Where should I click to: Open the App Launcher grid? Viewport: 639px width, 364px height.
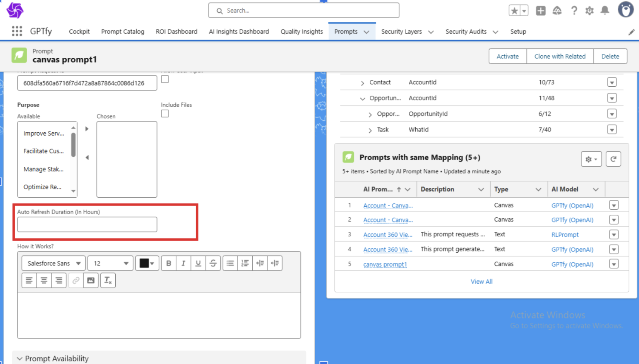click(17, 31)
